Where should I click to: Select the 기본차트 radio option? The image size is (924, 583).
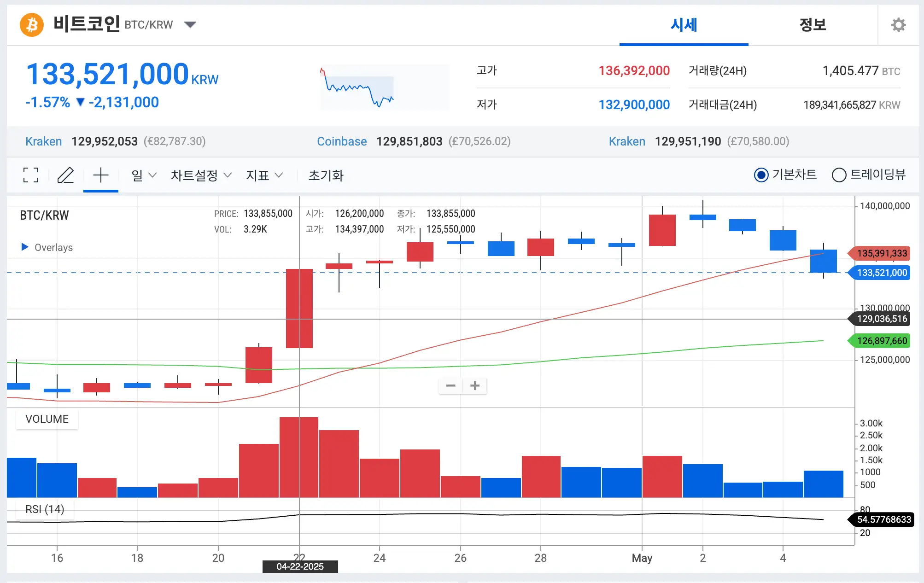761,175
